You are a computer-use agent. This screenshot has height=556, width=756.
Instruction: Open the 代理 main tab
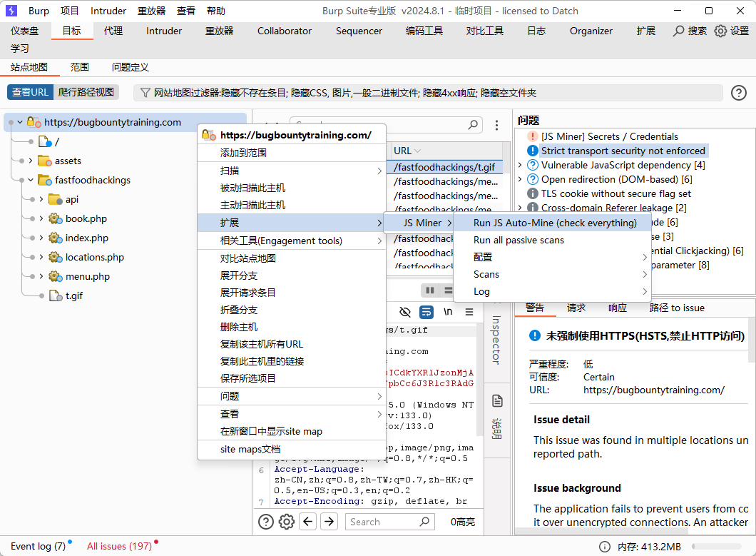113,31
